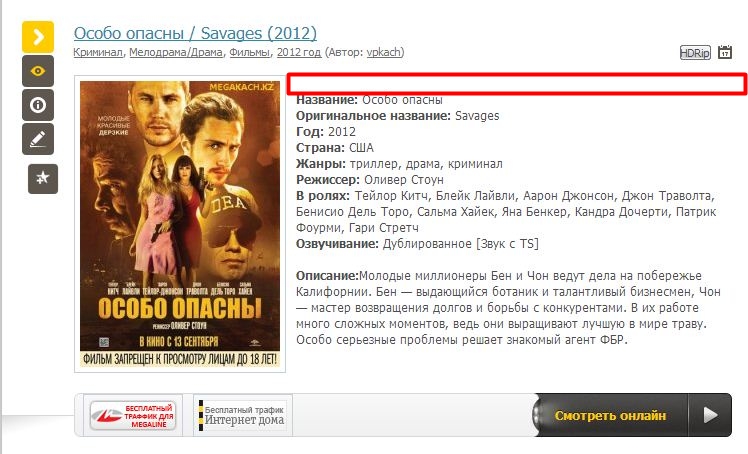
Task: Click the Описание text block
Action: pos(508,308)
